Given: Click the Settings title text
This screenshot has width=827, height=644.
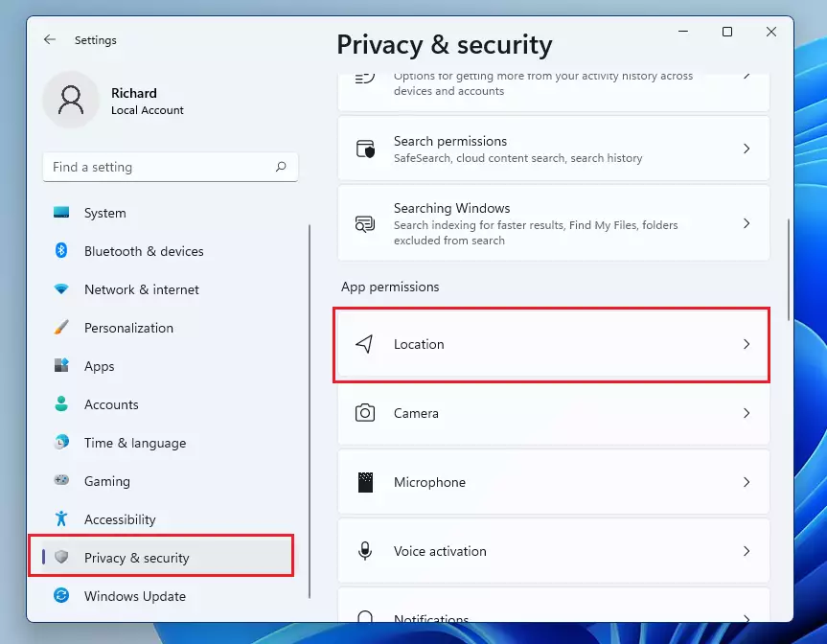Looking at the screenshot, I should point(96,40).
